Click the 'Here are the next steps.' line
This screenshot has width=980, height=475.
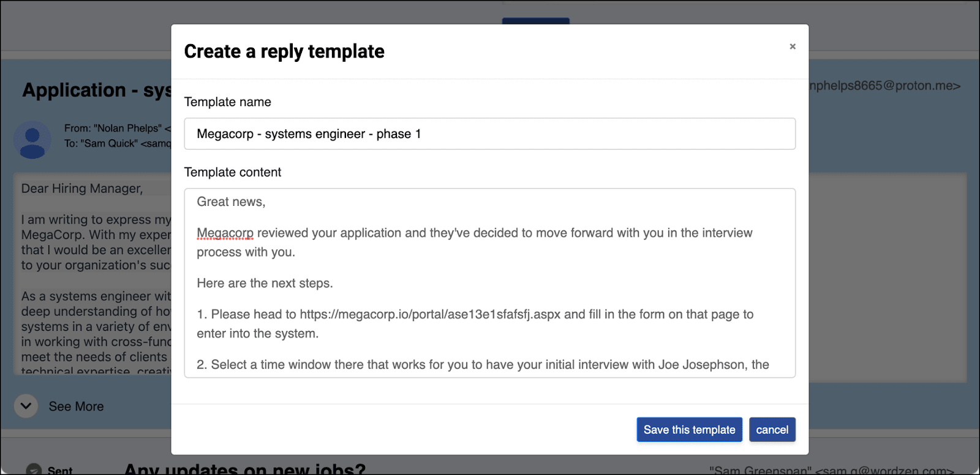[x=265, y=283]
